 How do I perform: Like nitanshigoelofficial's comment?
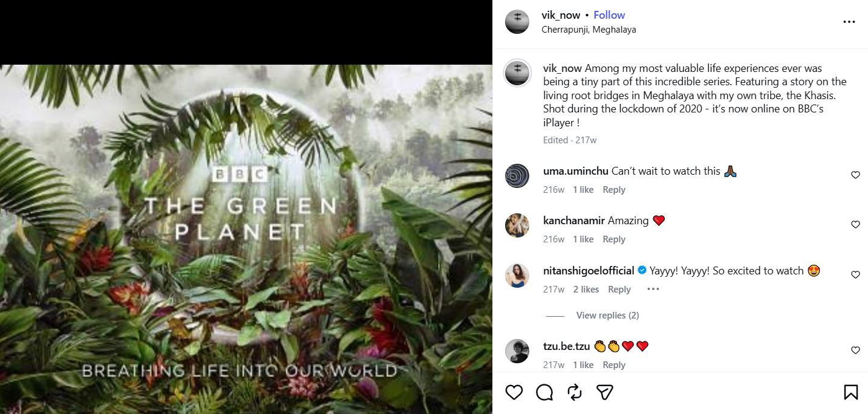coord(855,275)
